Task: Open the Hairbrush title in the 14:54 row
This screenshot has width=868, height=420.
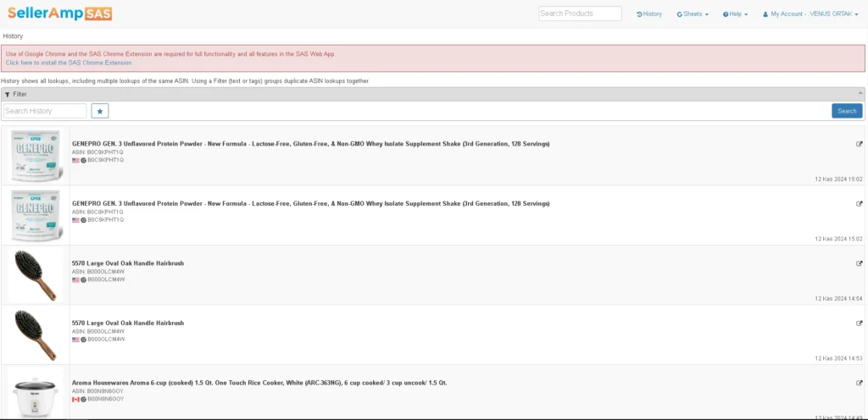Action: (128, 263)
